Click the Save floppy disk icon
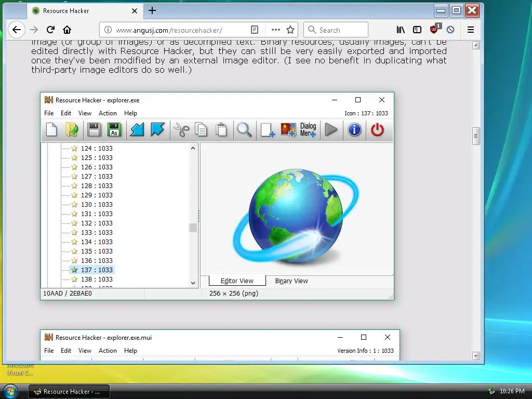Screen dimensions: 532x399 click(x=94, y=130)
